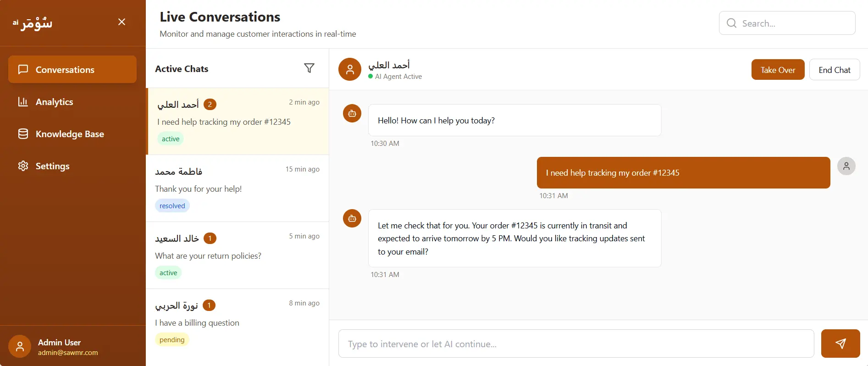
Task: Open the Settings gear icon
Action: 23,166
